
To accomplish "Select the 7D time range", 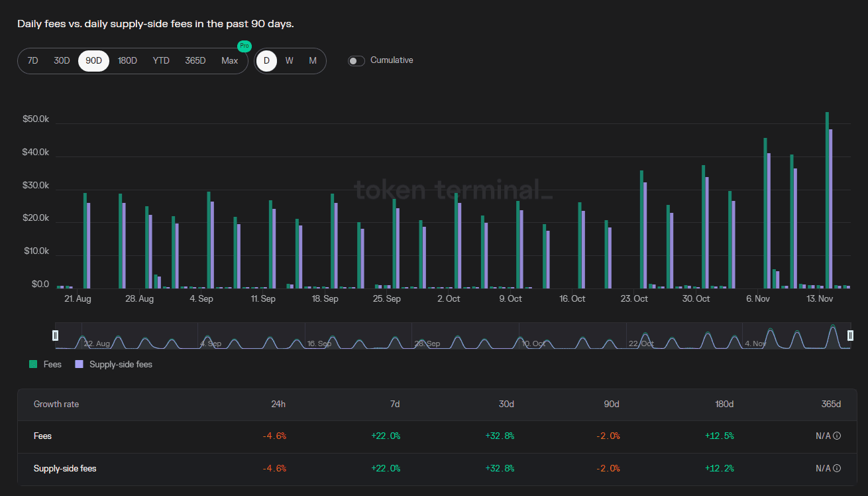I will [32, 61].
